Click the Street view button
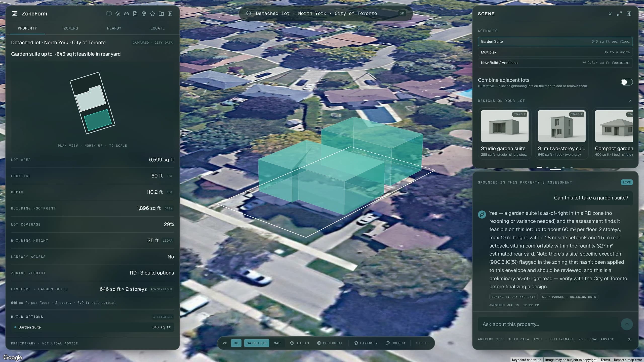This screenshot has height=362, width=644. click(x=422, y=343)
